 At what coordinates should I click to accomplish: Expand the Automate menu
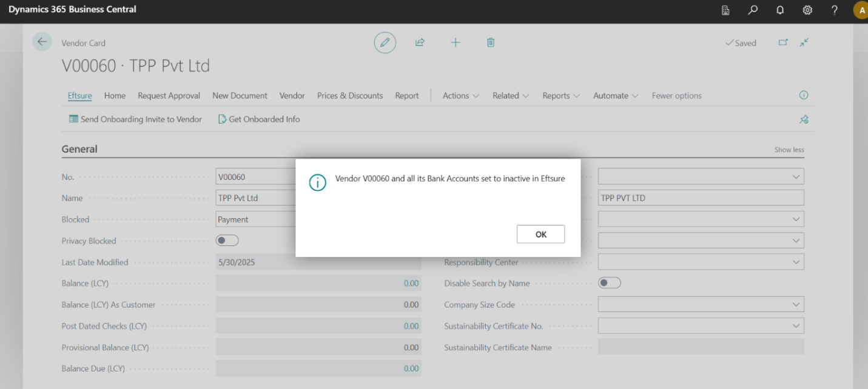click(616, 96)
